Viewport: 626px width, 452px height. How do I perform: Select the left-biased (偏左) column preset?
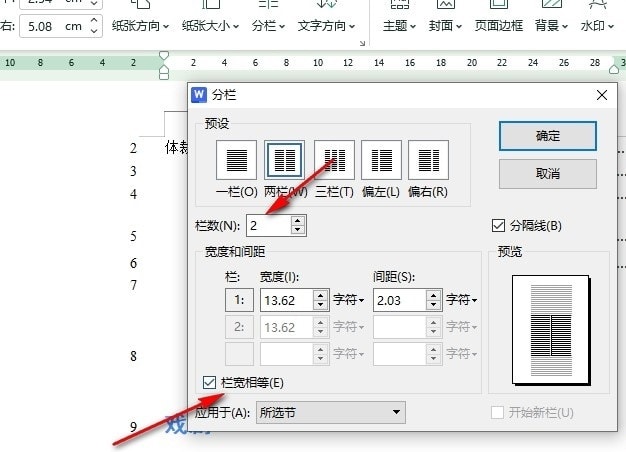(x=381, y=159)
